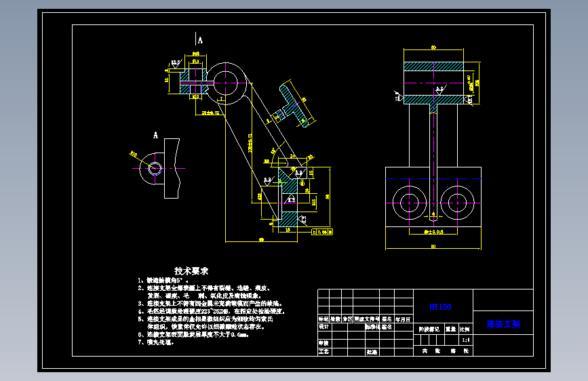Click the blue BT150 material text

[440, 306]
